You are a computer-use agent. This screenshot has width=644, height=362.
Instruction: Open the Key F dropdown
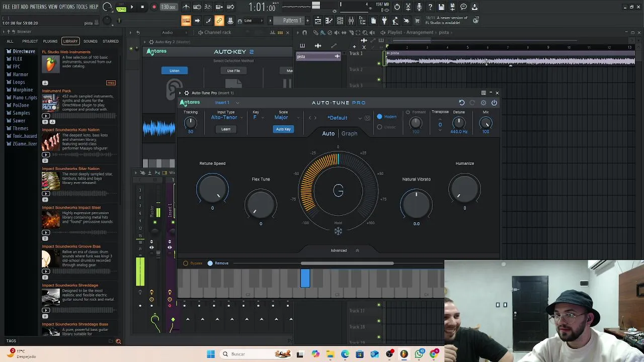[x=258, y=118]
